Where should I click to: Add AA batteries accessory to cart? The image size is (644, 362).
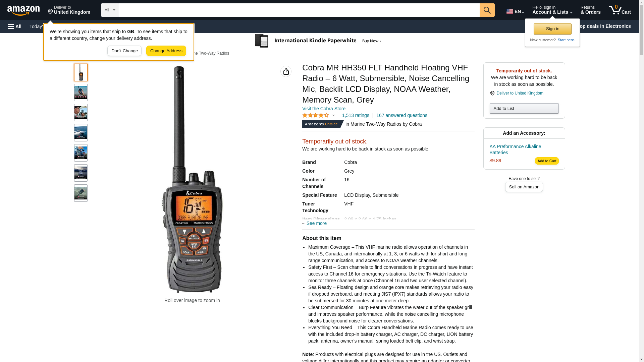[x=546, y=161]
